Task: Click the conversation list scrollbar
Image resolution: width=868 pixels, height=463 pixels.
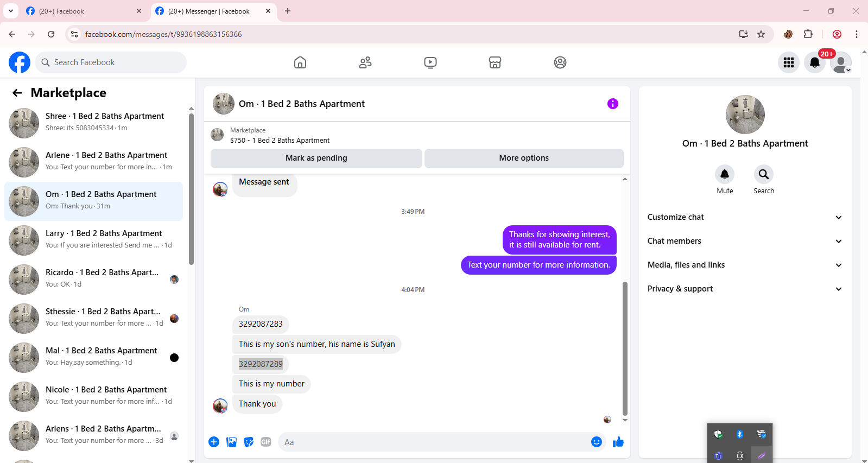Action: click(191, 189)
